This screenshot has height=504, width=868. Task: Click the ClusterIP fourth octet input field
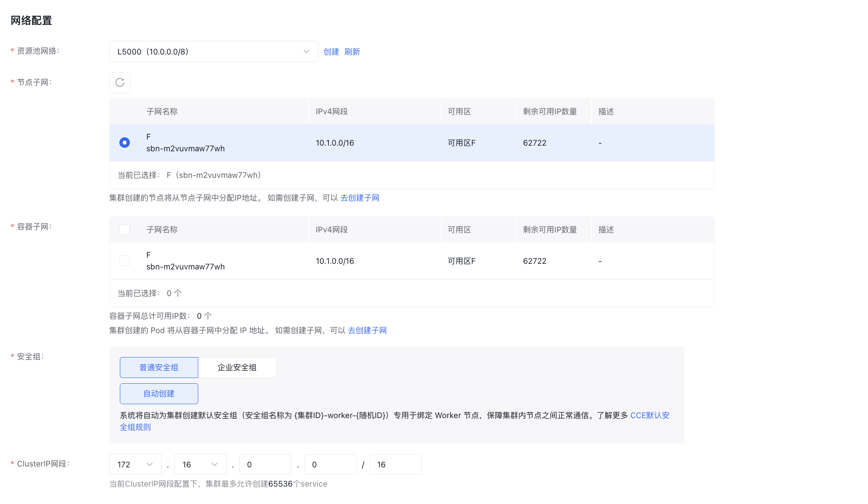pos(331,465)
